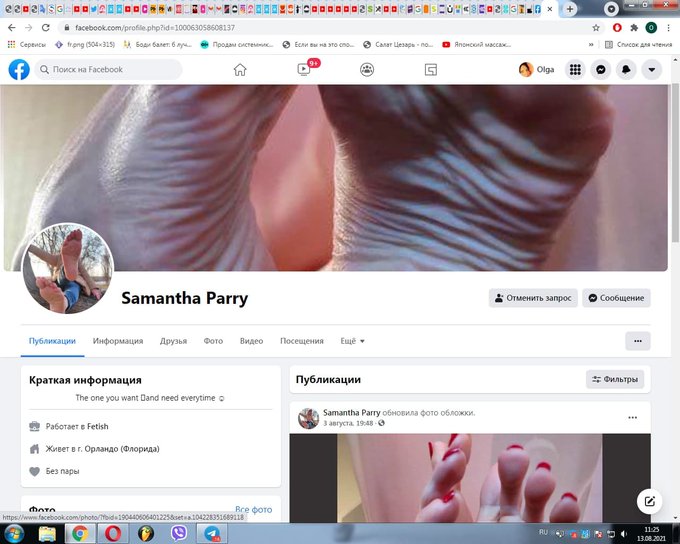Open the Все фото link
This screenshot has height=544, width=680.
pos(254,509)
